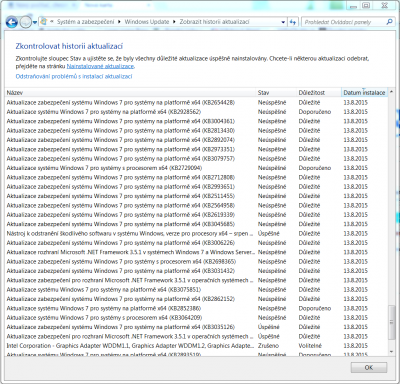
Task: Sort by Datum instalace column header
Action: 364,92
